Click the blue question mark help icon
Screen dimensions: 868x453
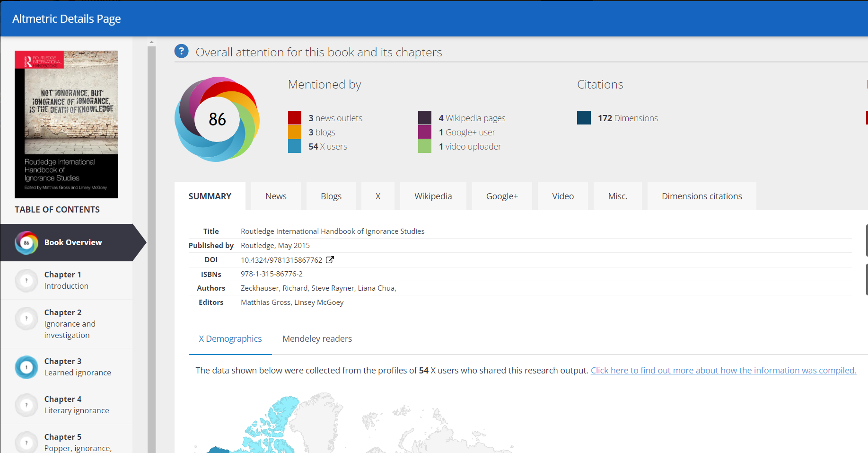tap(181, 51)
